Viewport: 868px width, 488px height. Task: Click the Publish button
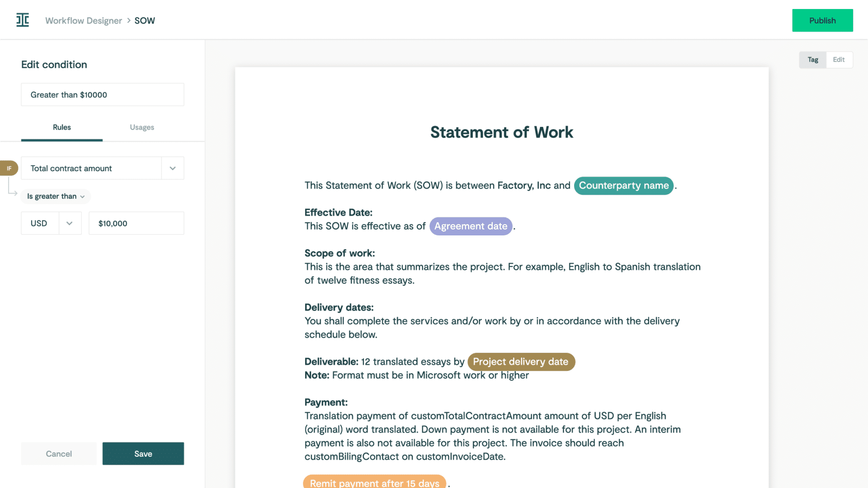coord(823,20)
